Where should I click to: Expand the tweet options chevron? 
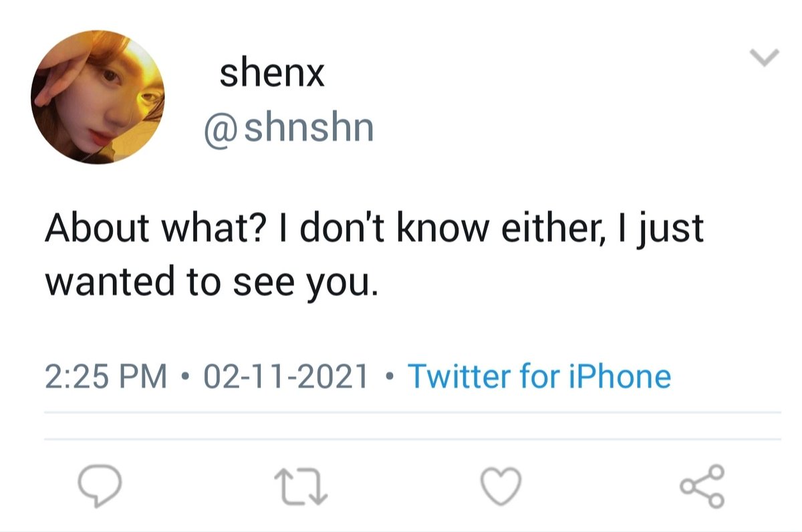(x=765, y=59)
